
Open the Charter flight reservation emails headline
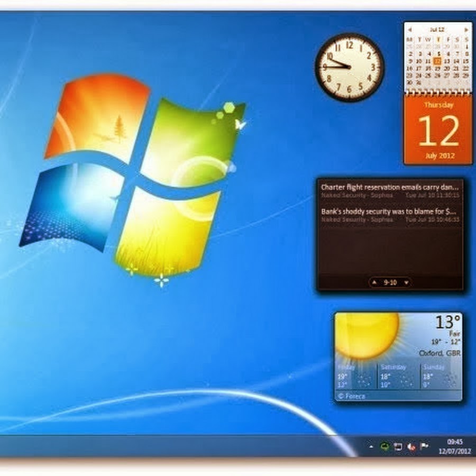tap(390, 187)
